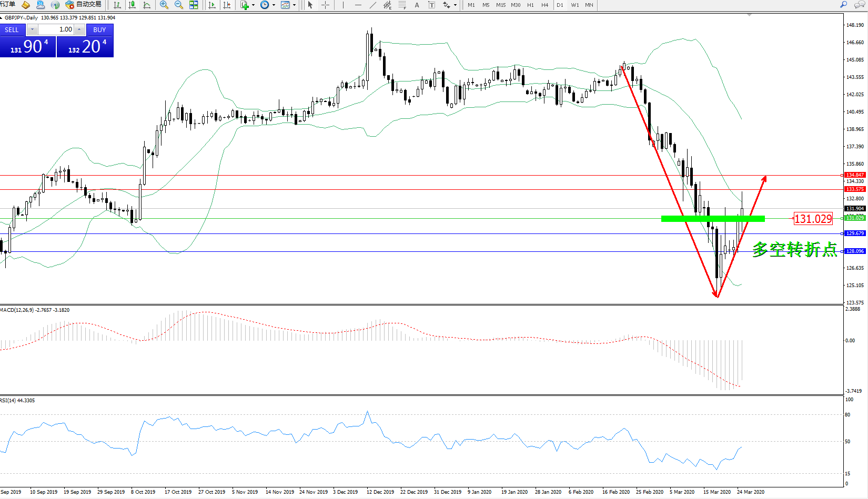This screenshot has height=499, width=868.
Task: Pick the Fibonacci retracement tool
Action: point(402,5)
